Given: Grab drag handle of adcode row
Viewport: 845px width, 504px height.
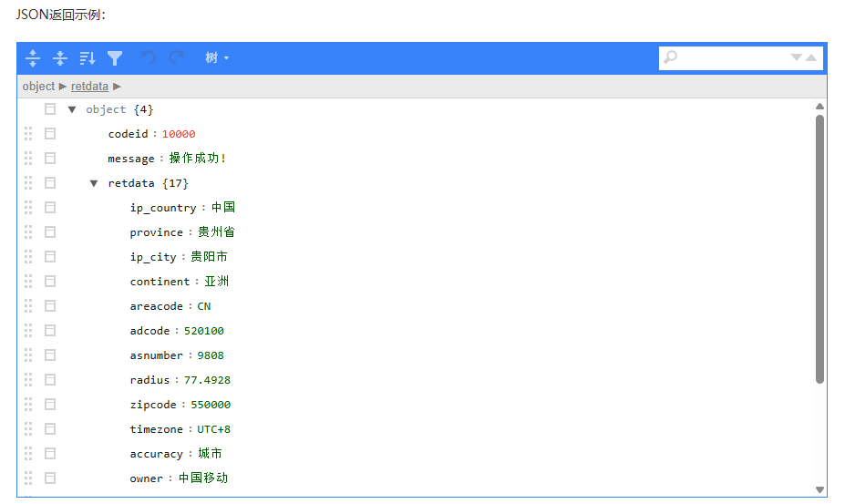Looking at the screenshot, I should [28, 331].
